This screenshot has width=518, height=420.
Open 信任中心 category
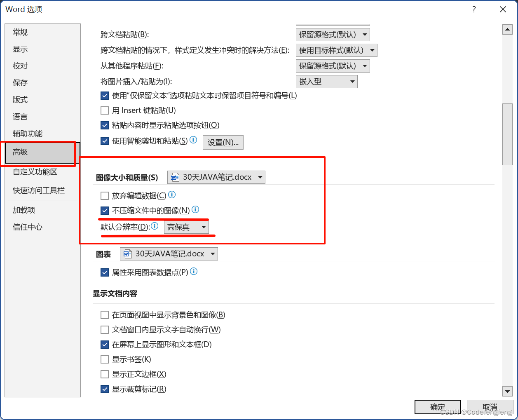[x=28, y=227]
